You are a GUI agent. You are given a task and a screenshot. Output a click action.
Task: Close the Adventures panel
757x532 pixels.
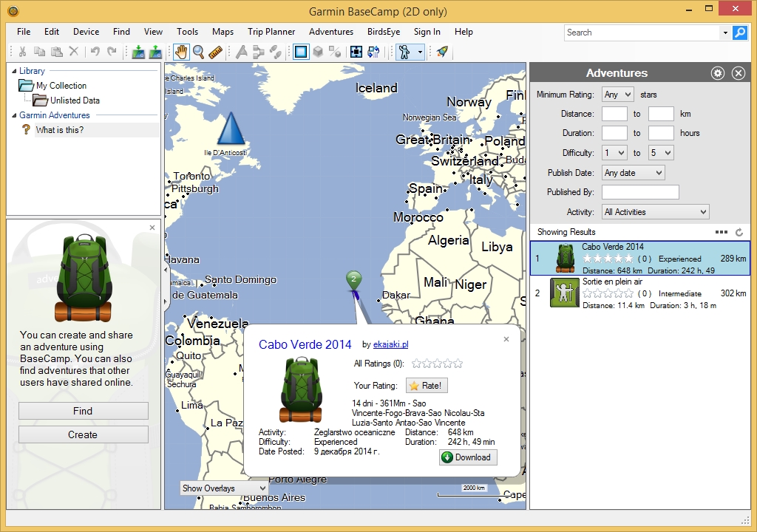[x=739, y=73]
